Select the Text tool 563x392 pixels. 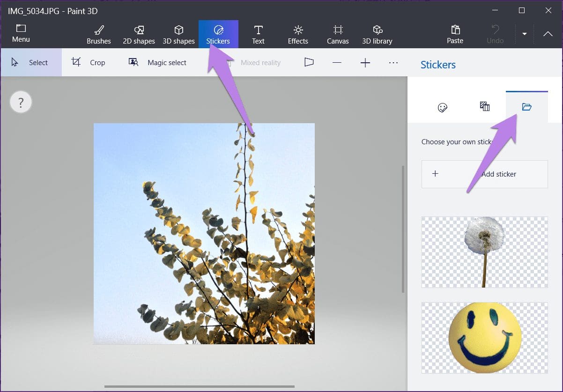coord(258,35)
